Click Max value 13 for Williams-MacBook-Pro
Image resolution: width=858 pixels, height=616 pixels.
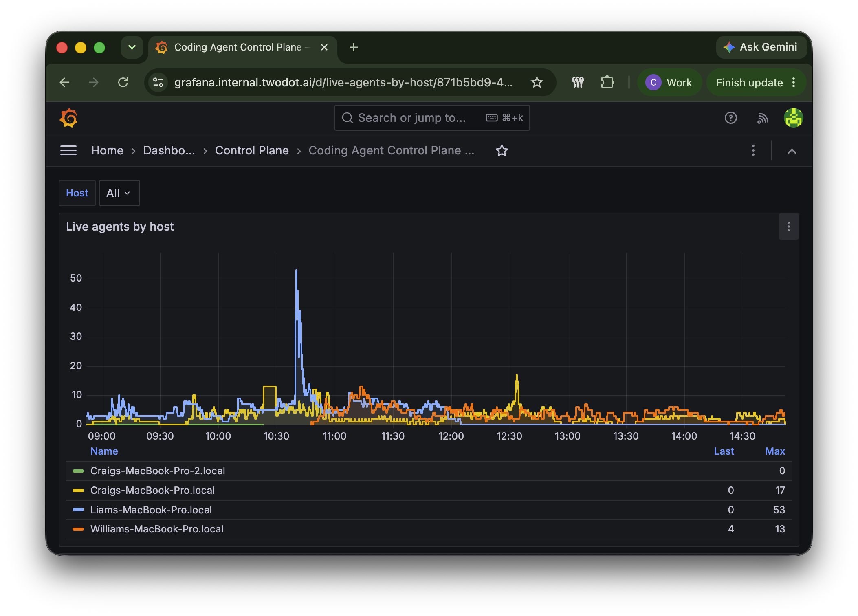[780, 529]
